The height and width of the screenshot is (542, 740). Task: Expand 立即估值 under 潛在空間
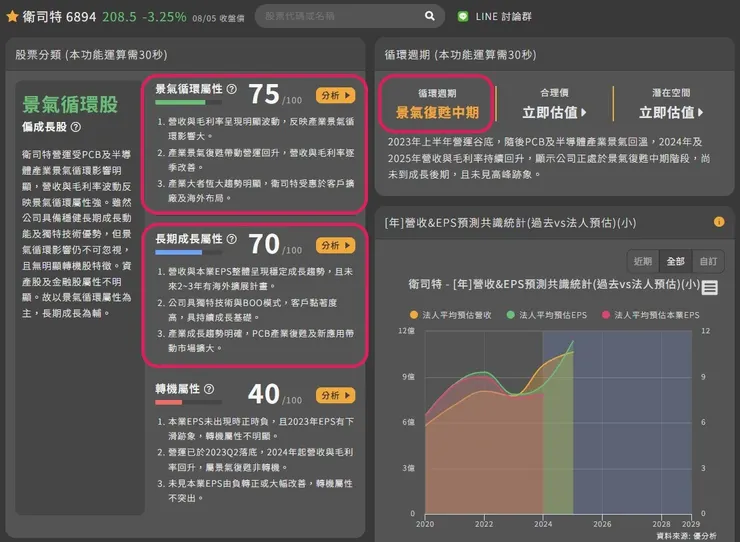pos(671,112)
